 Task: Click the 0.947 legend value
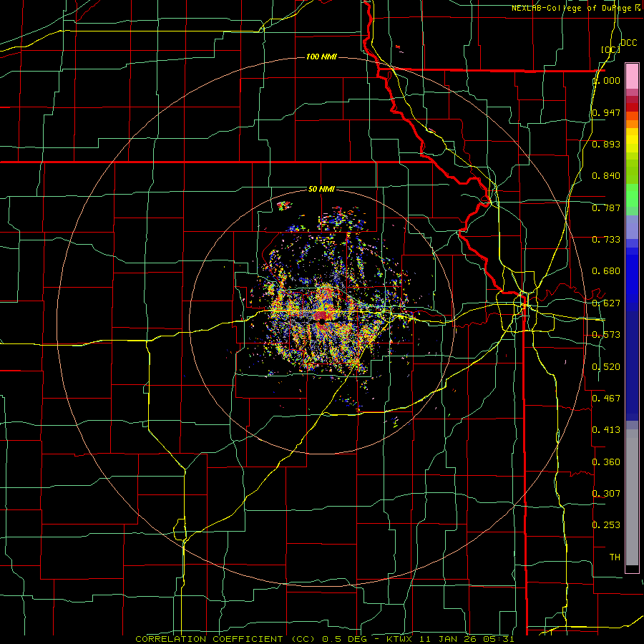point(606,112)
